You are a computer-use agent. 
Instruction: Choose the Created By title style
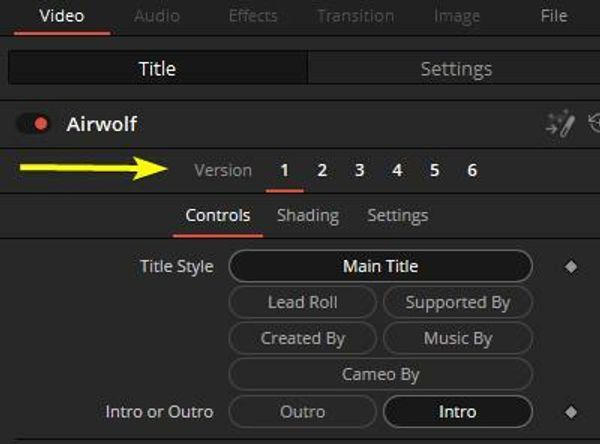pos(302,338)
